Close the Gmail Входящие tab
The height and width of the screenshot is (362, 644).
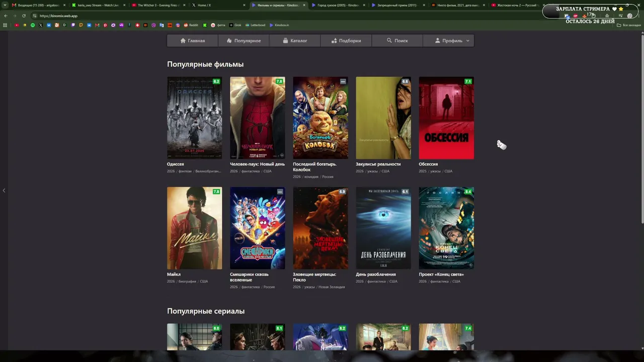(64, 5)
